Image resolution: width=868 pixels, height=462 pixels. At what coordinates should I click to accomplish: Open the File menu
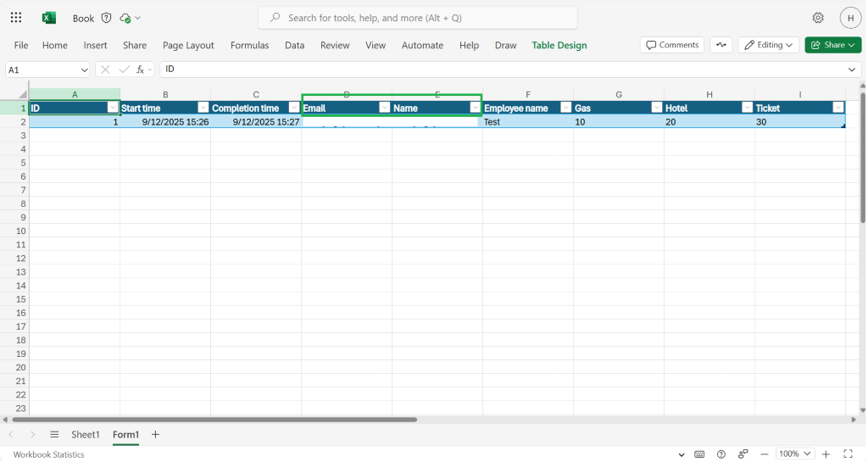(21, 46)
